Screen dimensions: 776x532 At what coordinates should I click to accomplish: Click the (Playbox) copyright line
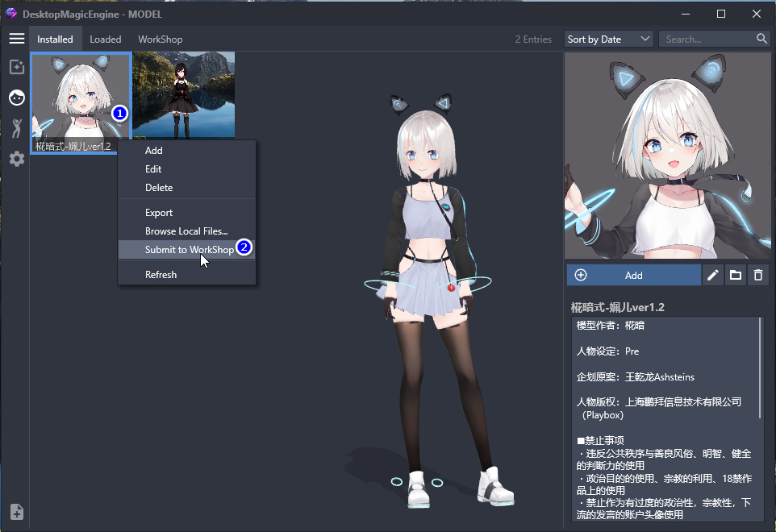pos(603,415)
